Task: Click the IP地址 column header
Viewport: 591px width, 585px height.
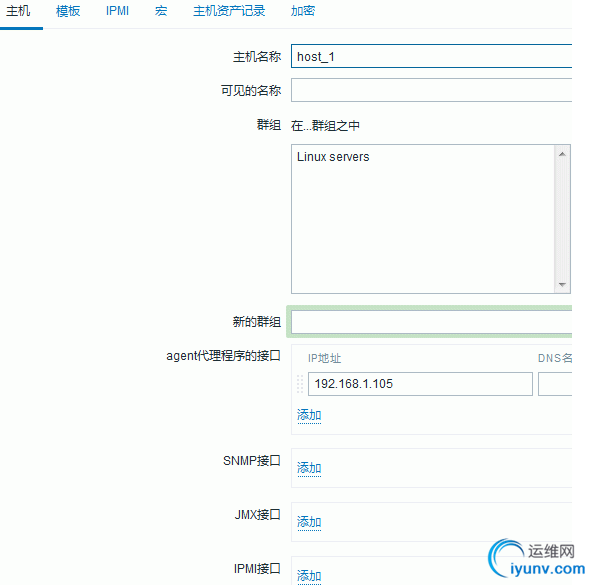Action: [324, 358]
